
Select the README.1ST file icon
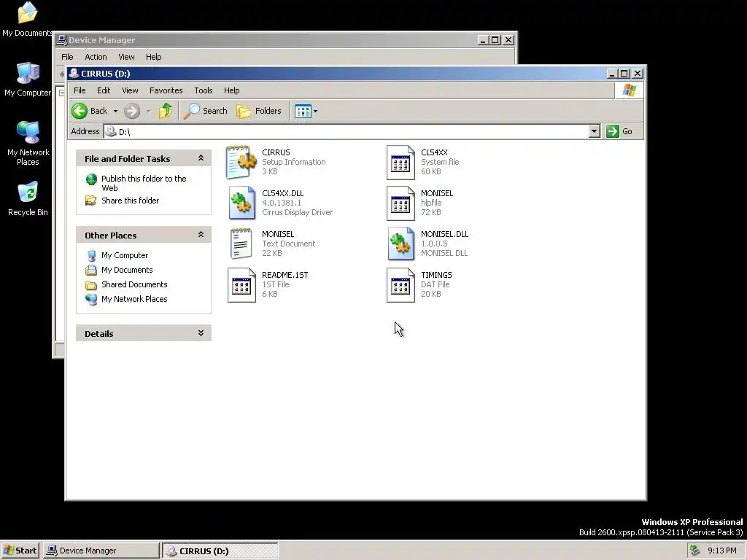click(241, 285)
